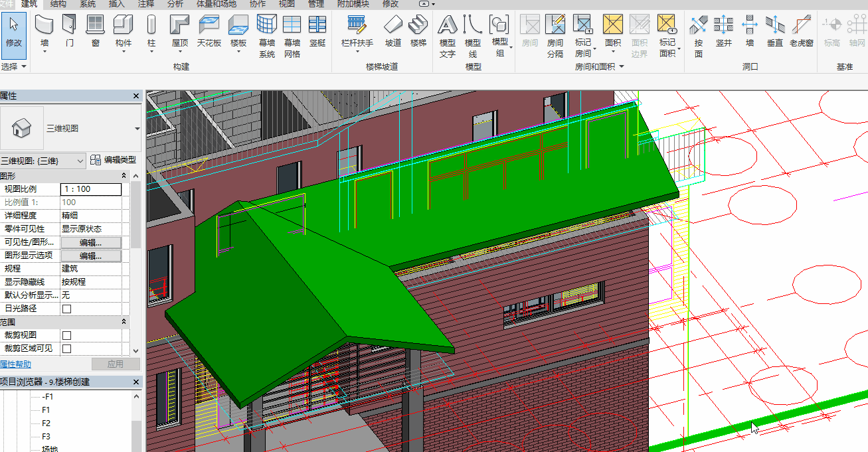Select the 屋顶 (Roof) tool
The width and height of the screenshot is (868, 452).
click(180, 25)
